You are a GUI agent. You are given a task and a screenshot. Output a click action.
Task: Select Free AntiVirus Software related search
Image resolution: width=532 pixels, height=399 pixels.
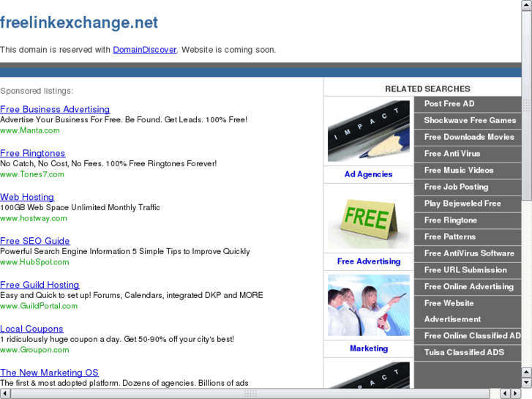click(469, 253)
